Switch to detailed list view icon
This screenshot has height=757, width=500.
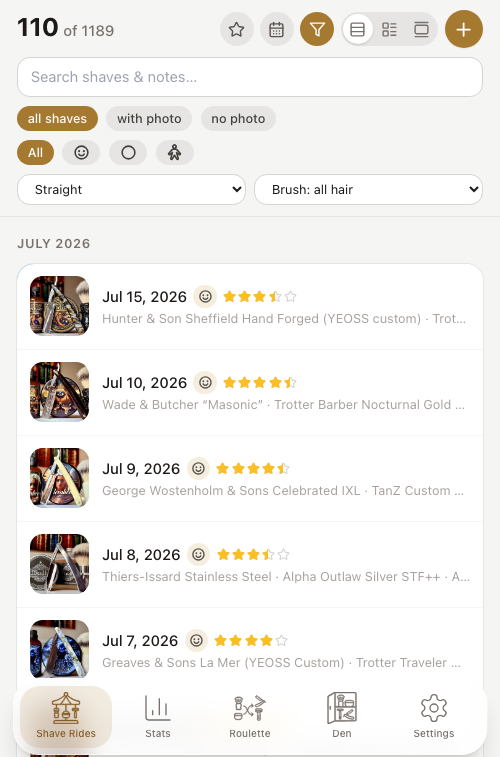(x=389, y=29)
